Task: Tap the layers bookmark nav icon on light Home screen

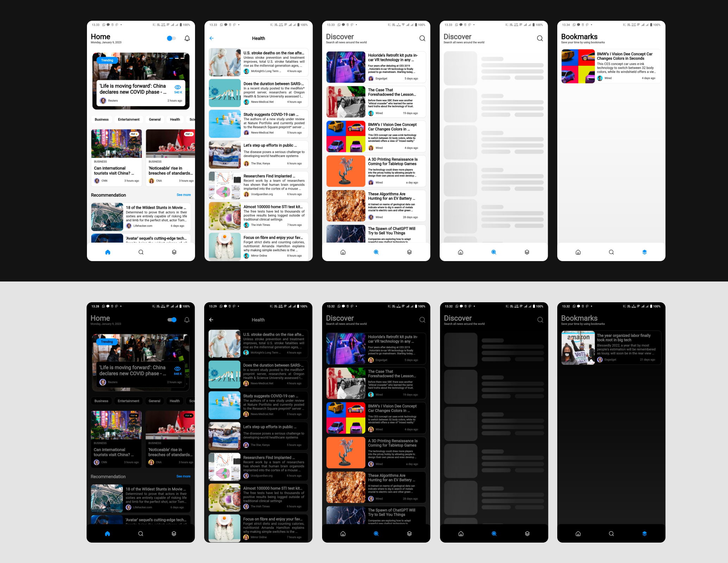Action: click(x=174, y=252)
